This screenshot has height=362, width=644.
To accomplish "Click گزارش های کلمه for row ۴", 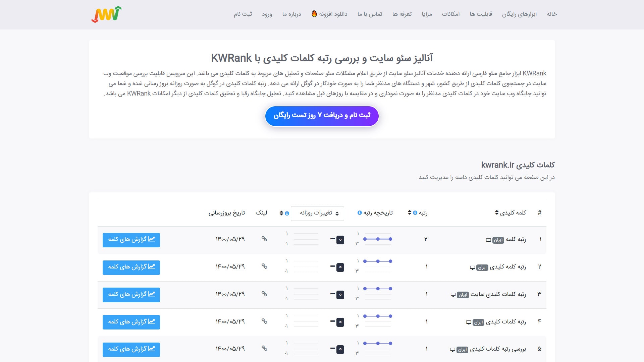I will [x=131, y=322].
